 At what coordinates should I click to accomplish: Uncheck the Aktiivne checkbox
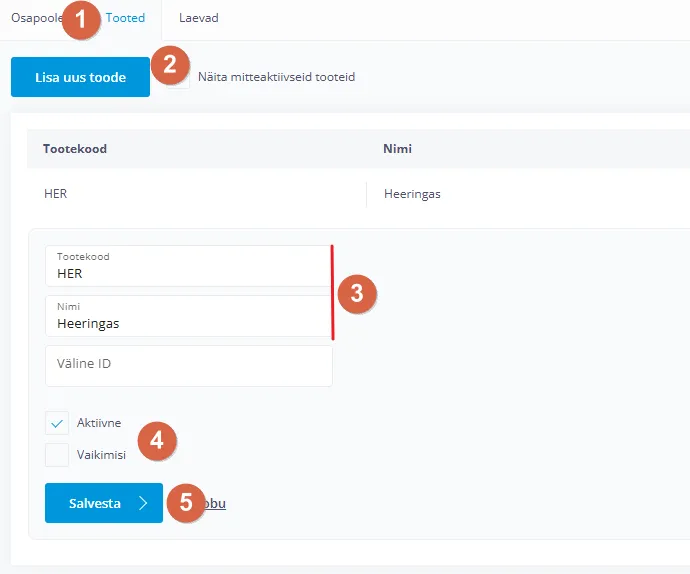click(x=57, y=423)
